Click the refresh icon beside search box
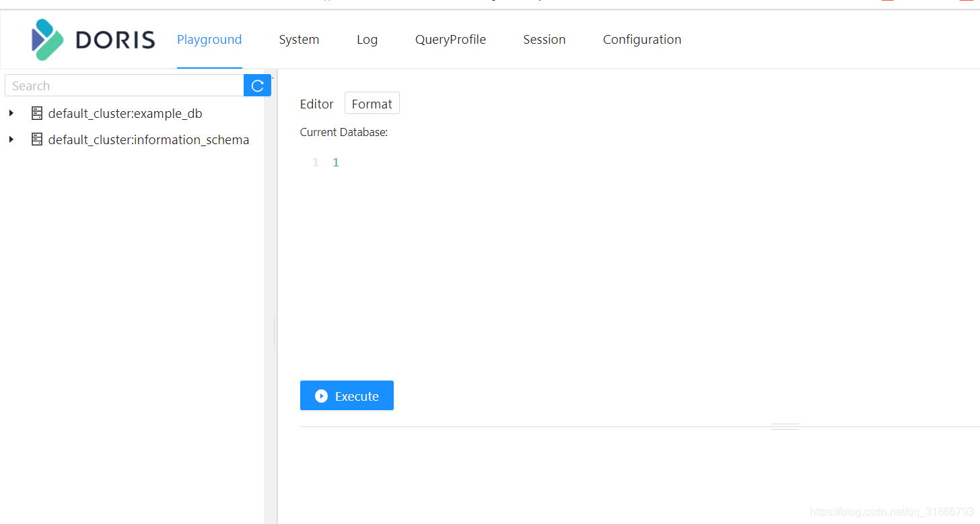 257,85
